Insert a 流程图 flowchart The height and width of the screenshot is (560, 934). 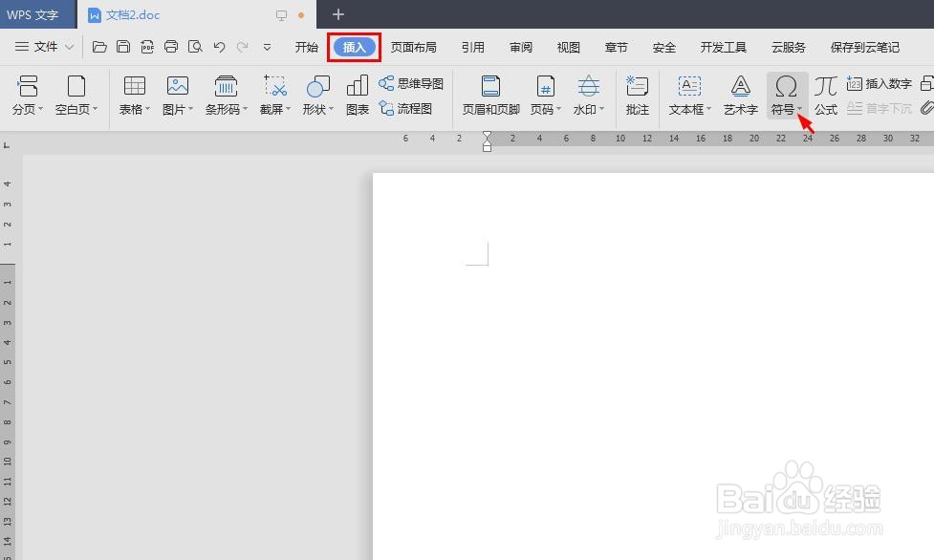click(405, 108)
